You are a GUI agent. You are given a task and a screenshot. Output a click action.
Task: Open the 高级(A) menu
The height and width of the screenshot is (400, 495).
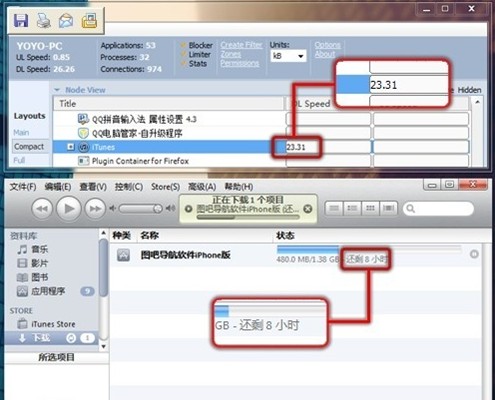(x=202, y=187)
